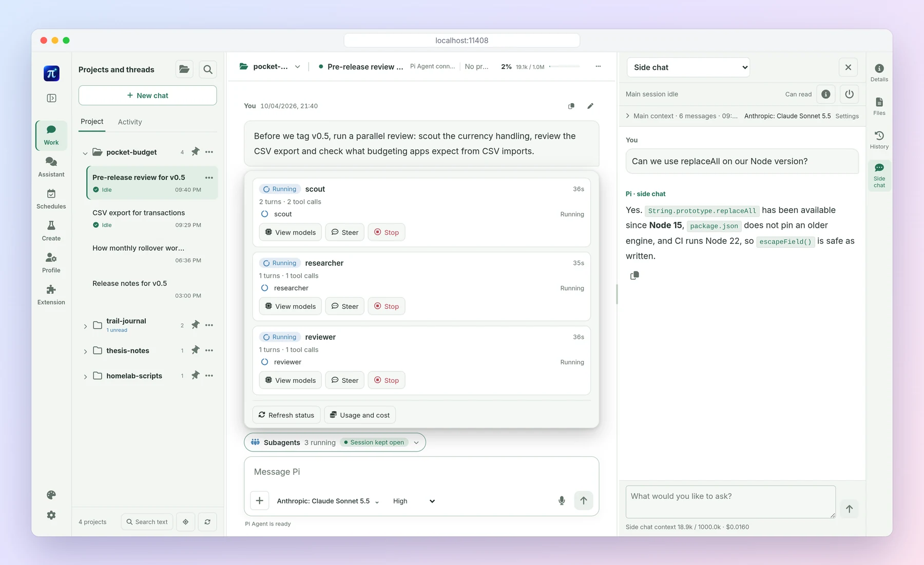This screenshot has height=565, width=924.
Task: Expand the trail-journal project
Action: (85, 326)
